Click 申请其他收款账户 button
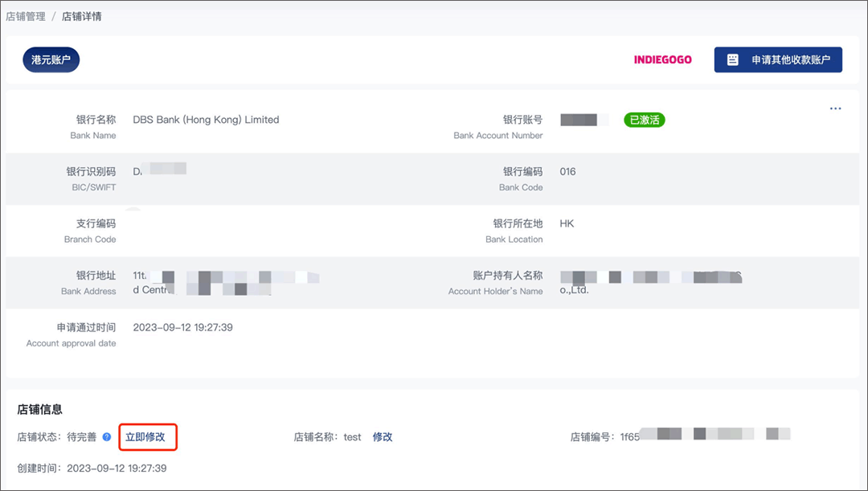 [x=778, y=59]
